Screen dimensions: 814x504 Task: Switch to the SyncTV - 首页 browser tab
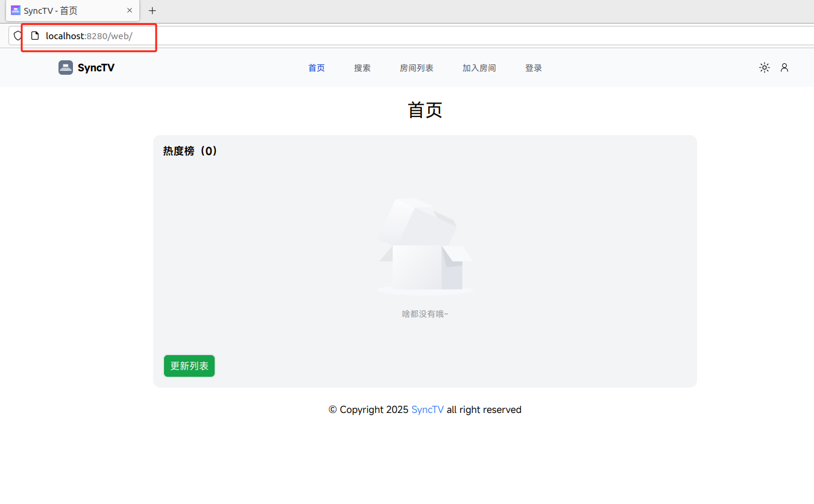(66, 10)
